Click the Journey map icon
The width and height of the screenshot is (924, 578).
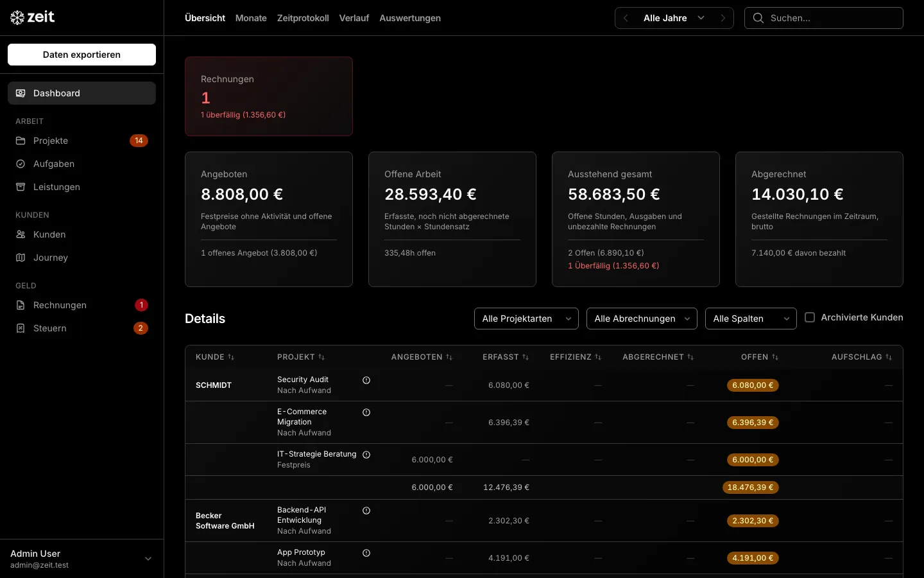tap(21, 258)
